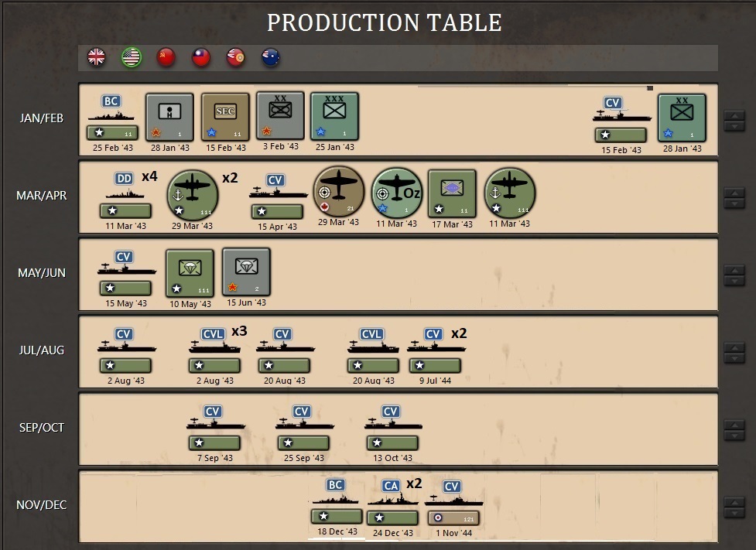The height and width of the screenshot is (550, 756).
Task: Click the NOV/DEC row label
Action: (42, 504)
